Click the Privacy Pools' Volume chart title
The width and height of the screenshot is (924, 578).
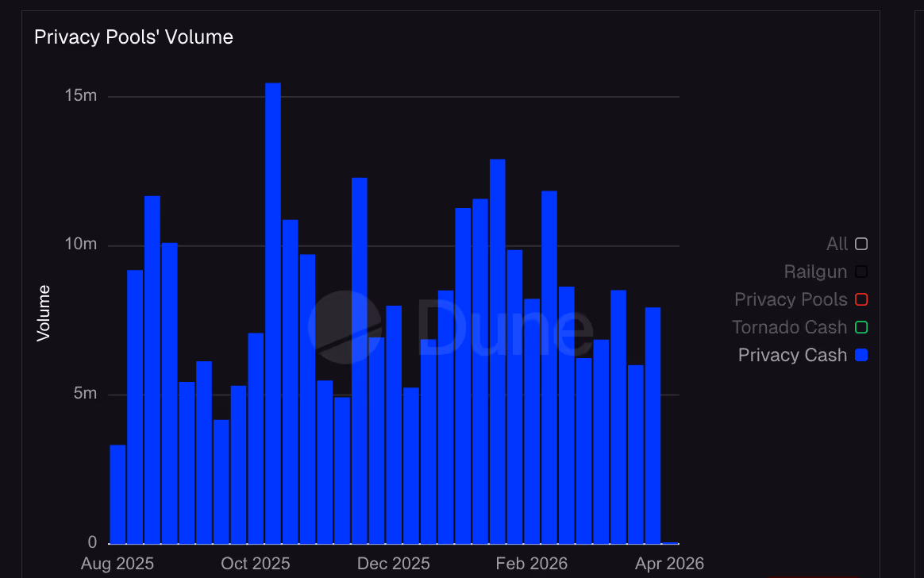(134, 37)
